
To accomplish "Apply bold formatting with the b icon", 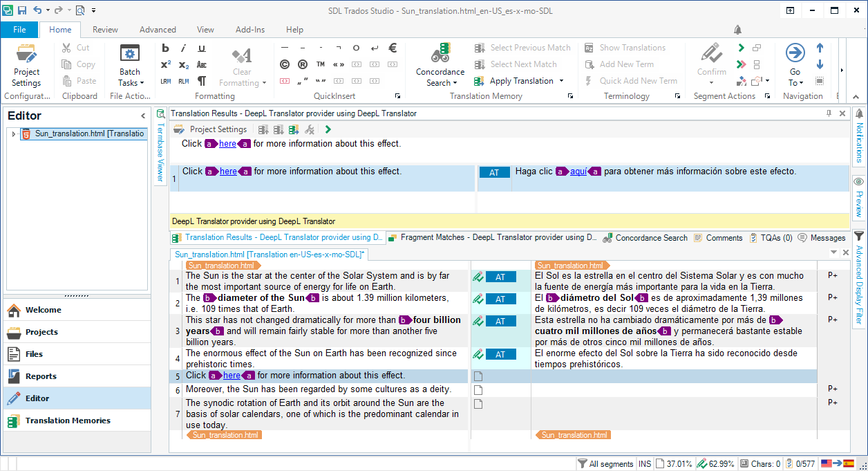I will 165,48.
